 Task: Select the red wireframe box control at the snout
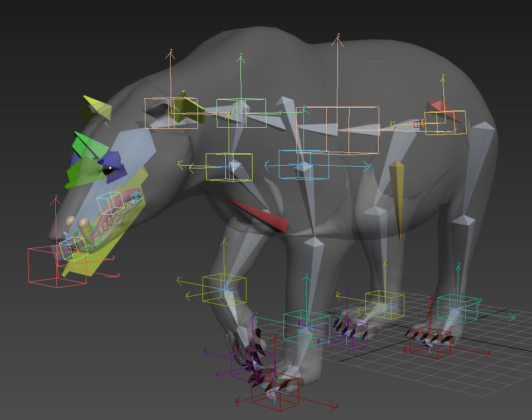click(57, 267)
